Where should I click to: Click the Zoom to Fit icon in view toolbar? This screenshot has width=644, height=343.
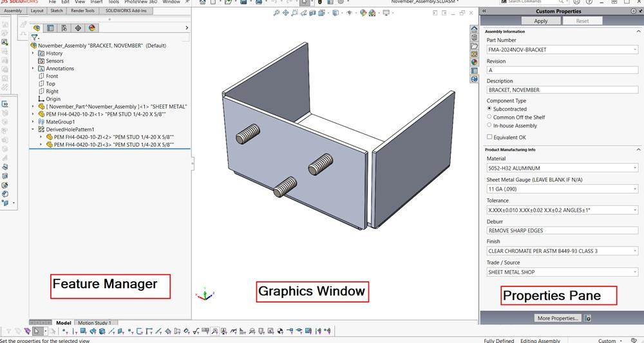[x=276, y=12]
